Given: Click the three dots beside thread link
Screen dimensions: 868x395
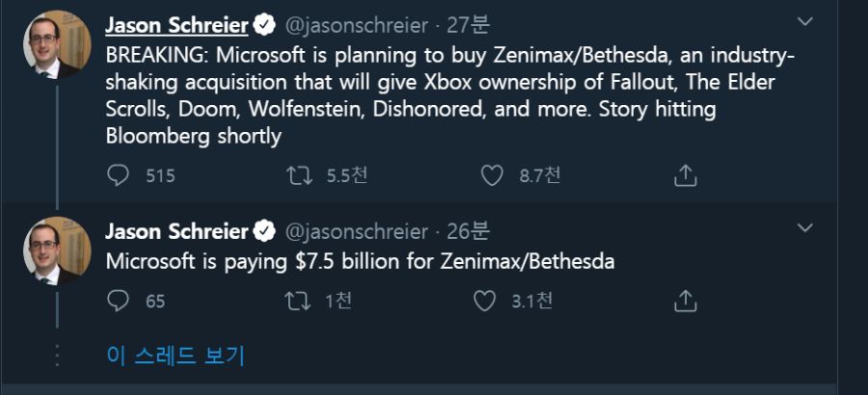Looking at the screenshot, I should (x=57, y=355).
